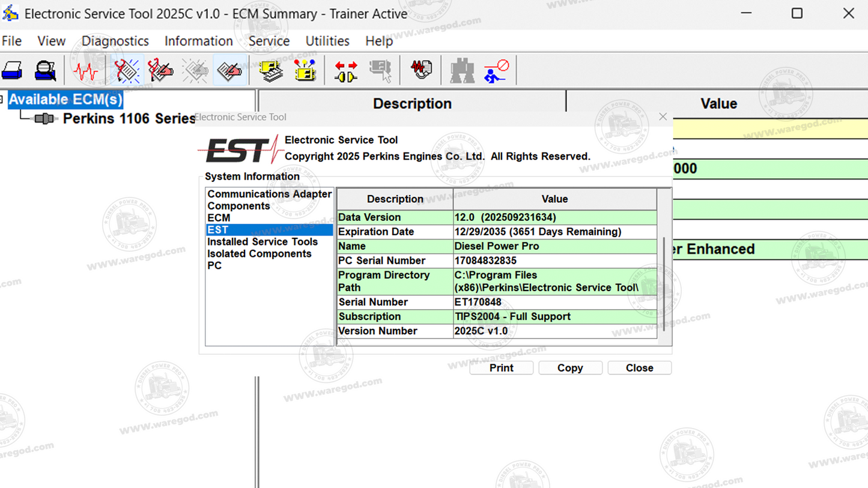Open the Configuration tool icon

(305, 71)
